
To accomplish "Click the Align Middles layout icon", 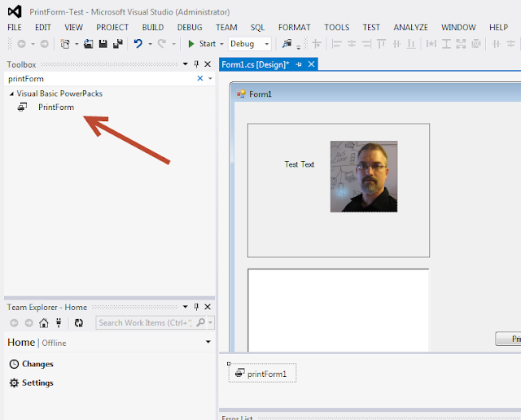I will [x=396, y=44].
